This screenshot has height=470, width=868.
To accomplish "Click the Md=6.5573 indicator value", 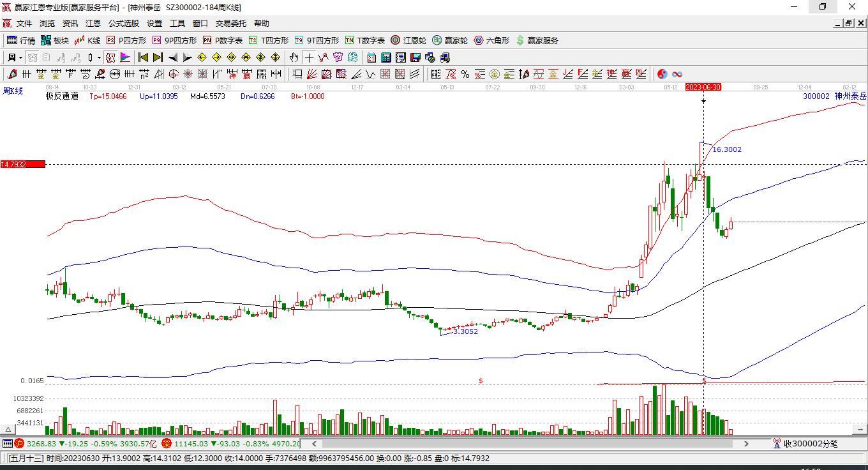I will point(207,96).
